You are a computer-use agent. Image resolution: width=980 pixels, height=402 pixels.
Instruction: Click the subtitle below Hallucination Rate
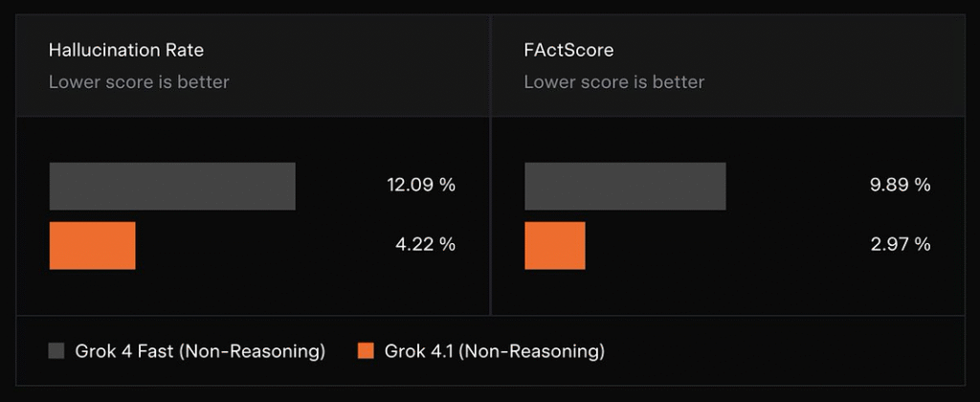pyautogui.click(x=139, y=82)
